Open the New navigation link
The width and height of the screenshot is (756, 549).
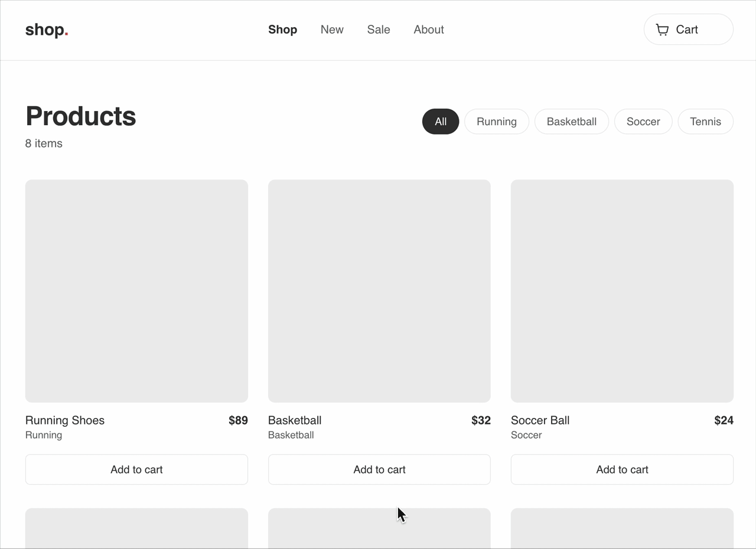[332, 30]
